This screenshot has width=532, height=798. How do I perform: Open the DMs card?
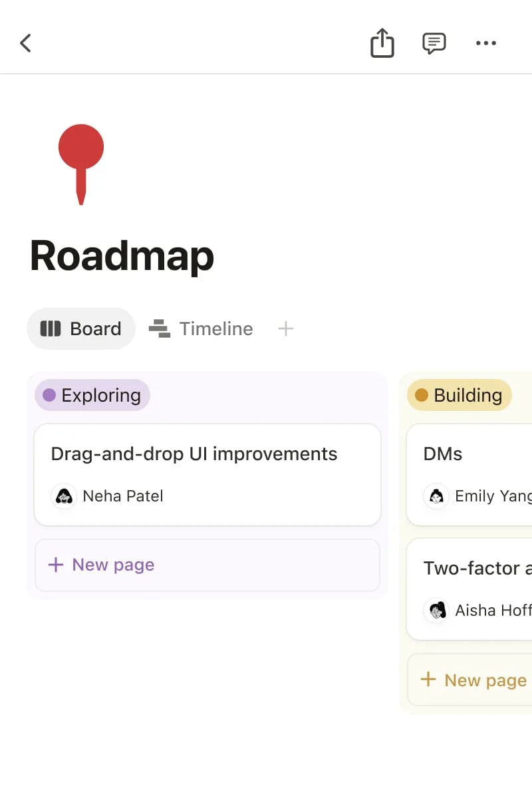pyautogui.click(x=442, y=454)
